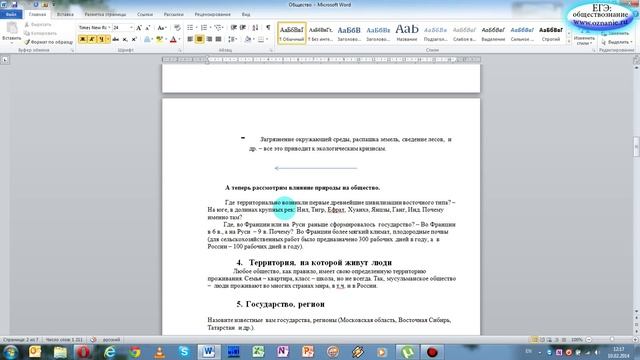Click line spacing icon
The height and width of the screenshot is (360, 640).
pos(232,39)
